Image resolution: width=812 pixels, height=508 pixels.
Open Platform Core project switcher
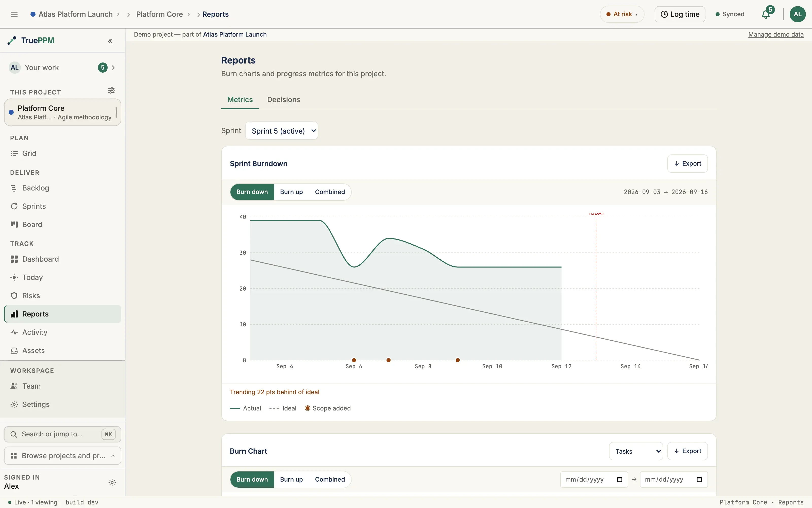pos(63,112)
